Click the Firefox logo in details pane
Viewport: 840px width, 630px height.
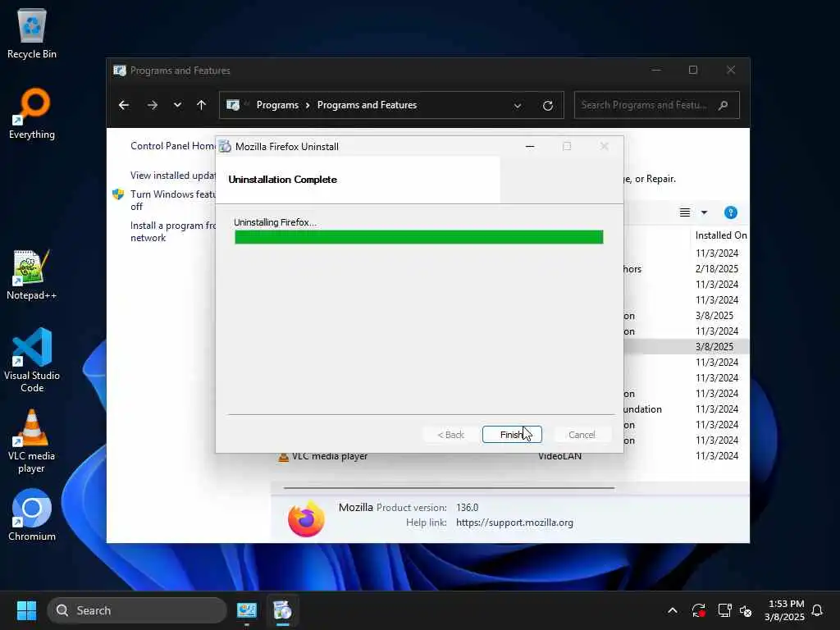click(307, 518)
